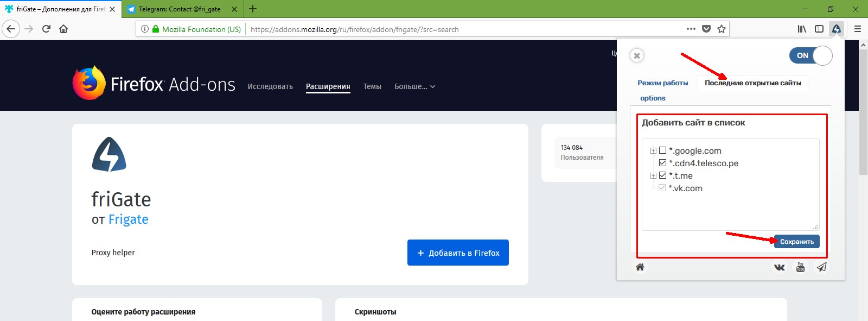Expand the *.t.me tree node
This screenshot has width=868, height=321.
653,176
